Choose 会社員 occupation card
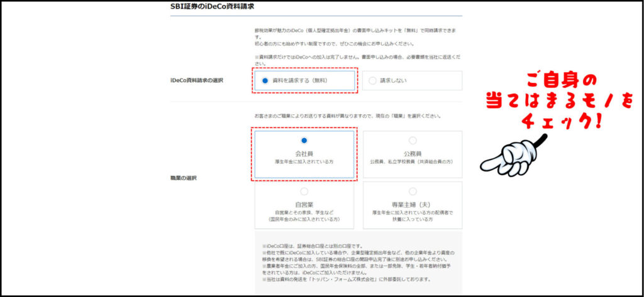644x297 pixels. click(304, 154)
